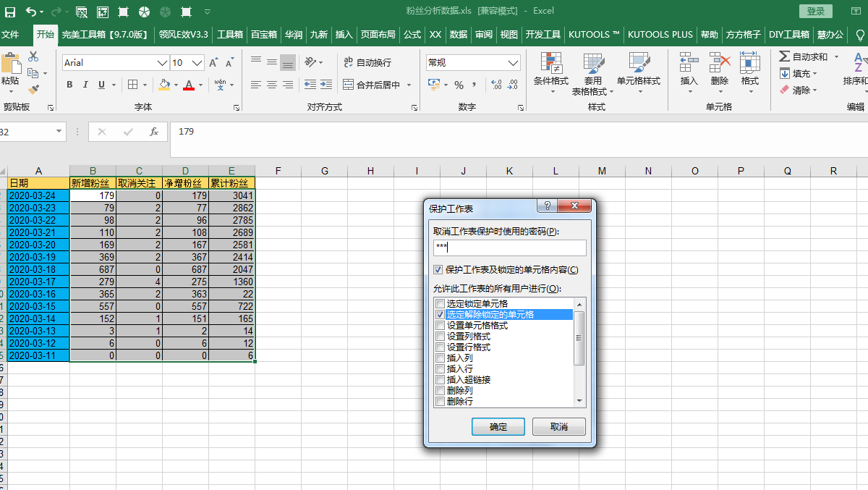Image resolution: width=868 pixels, height=490 pixels.
Task: Click the Copy icon in the clipboard group
Action: click(x=33, y=73)
